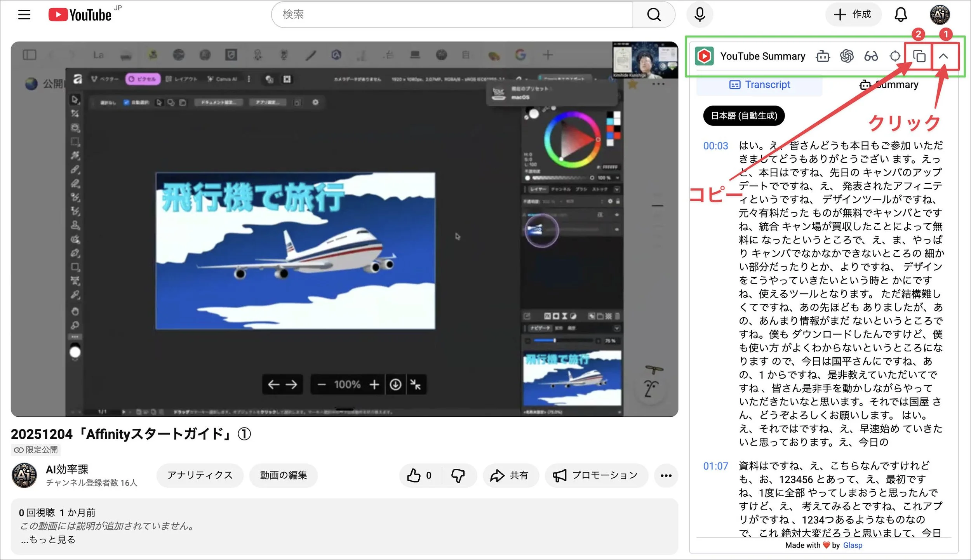The image size is (971, 560).
Task: Click the crosshair jump-to-current-time icon
Action: tap(895, 56)
